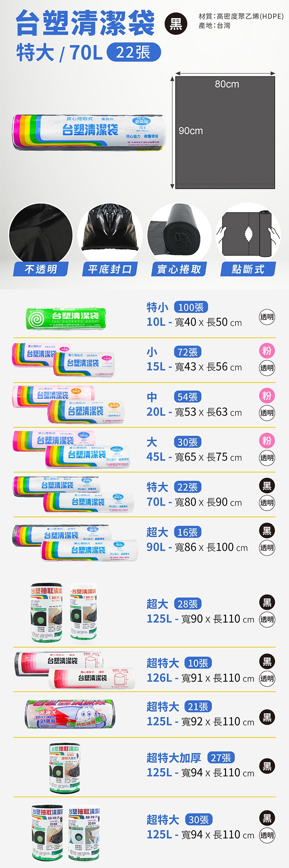Click the 平底封口 feature label
Screen dimensions: 289x868
(x=110, y=269)
